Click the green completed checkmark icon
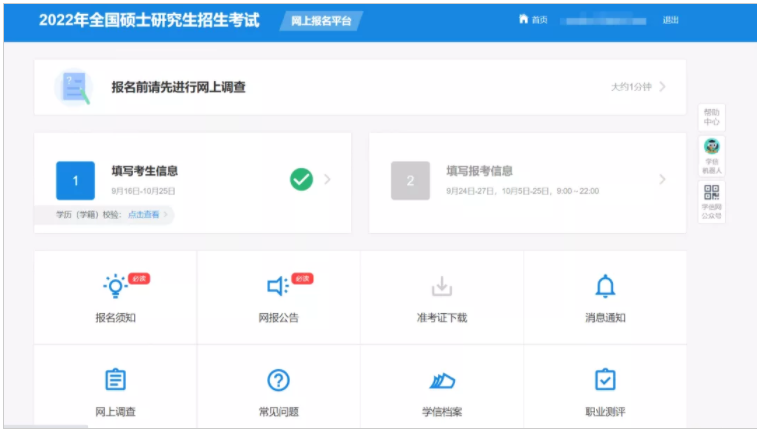 (x=301, y=179)
